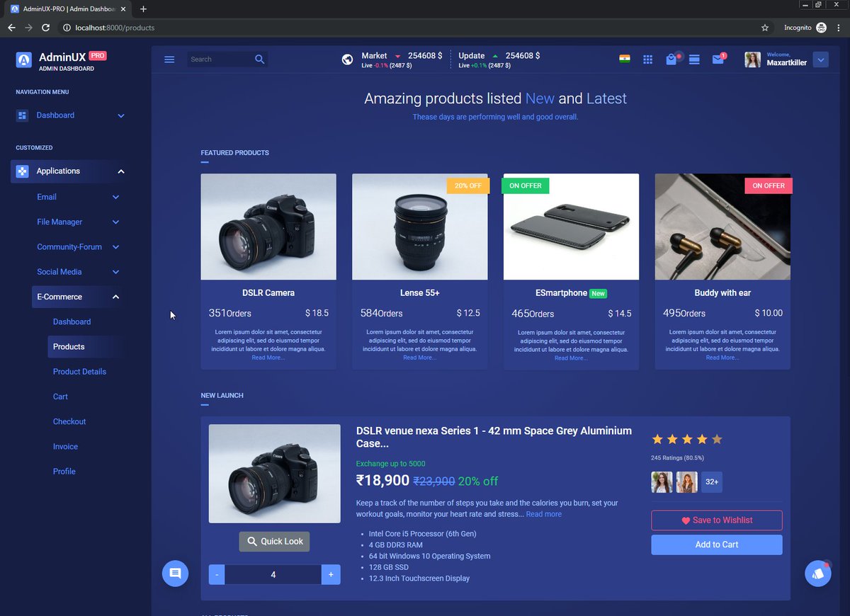Click the Applications gamepad icon
The height and width of the screenshot is (616, 850).
pyautogui.click(x=22, y=171)
